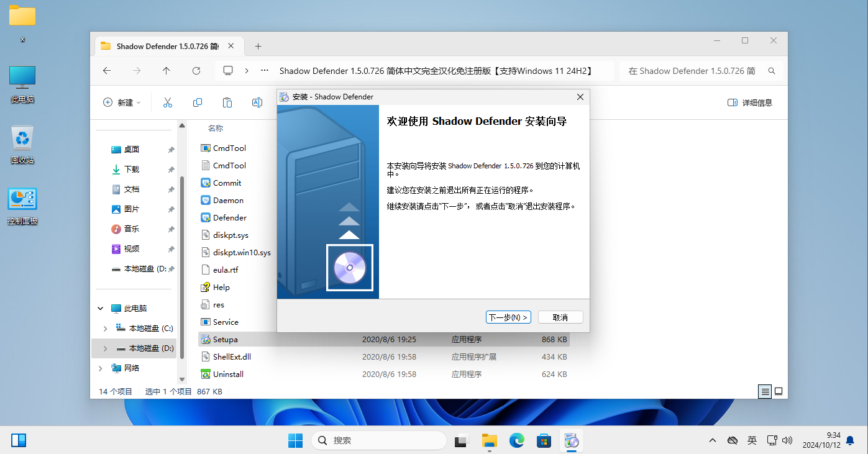Open File Explorer from the taskbar
Image resolution: width=868 pixels, height=454 pixels.
(490, 440)
